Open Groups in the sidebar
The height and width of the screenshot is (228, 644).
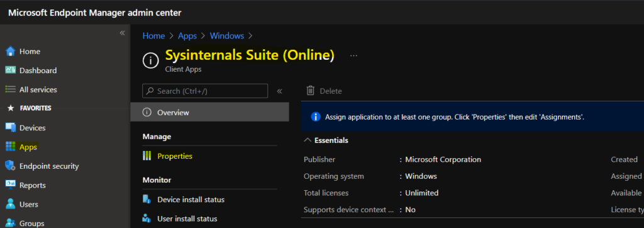pyautogui.click(x=31, y=224)
